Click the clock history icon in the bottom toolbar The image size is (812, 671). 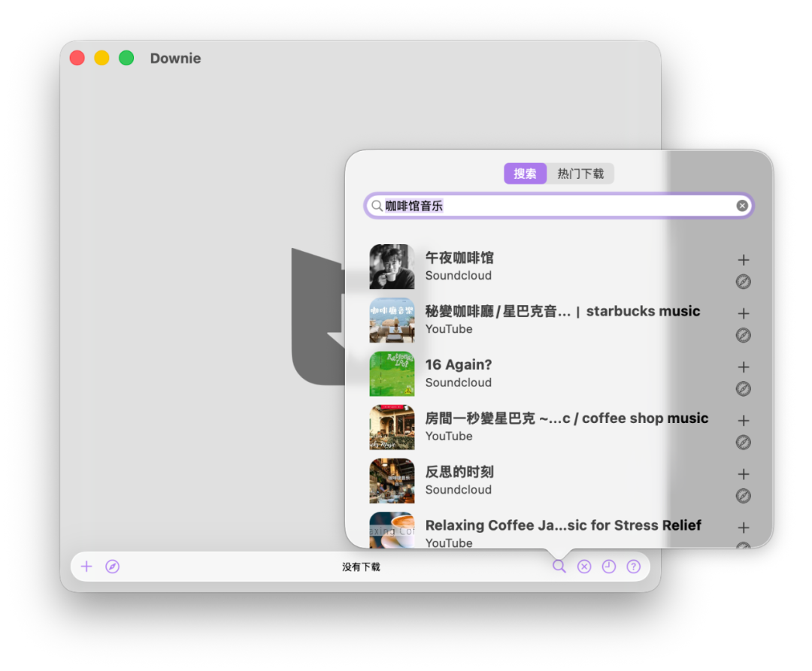[609, 566]
